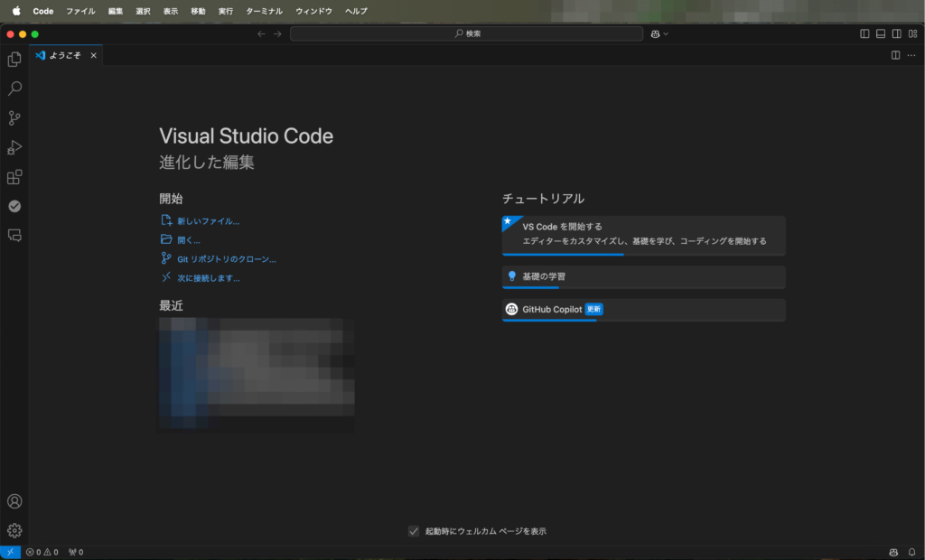Click the Git リポジトリのクローン... link
Viewport: 925px width, 560px height.
pyautogui.click(x=226, y=259)
